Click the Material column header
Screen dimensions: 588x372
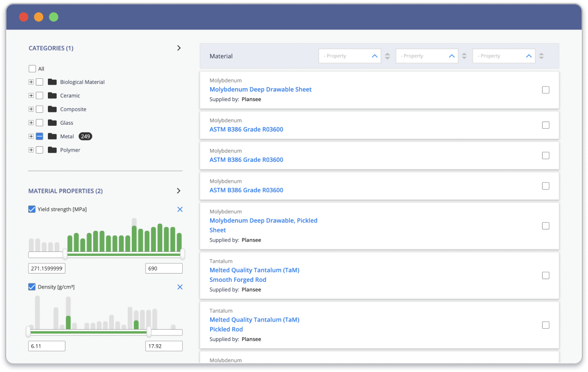pyautogui.click(x=221, y=56)
